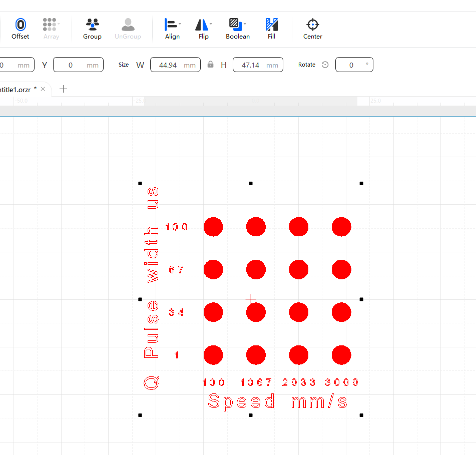Viewport: 476px width, 455px height.
Task: Expand the Boolean dropdown arrow
Action: click(x=245, y=24)
